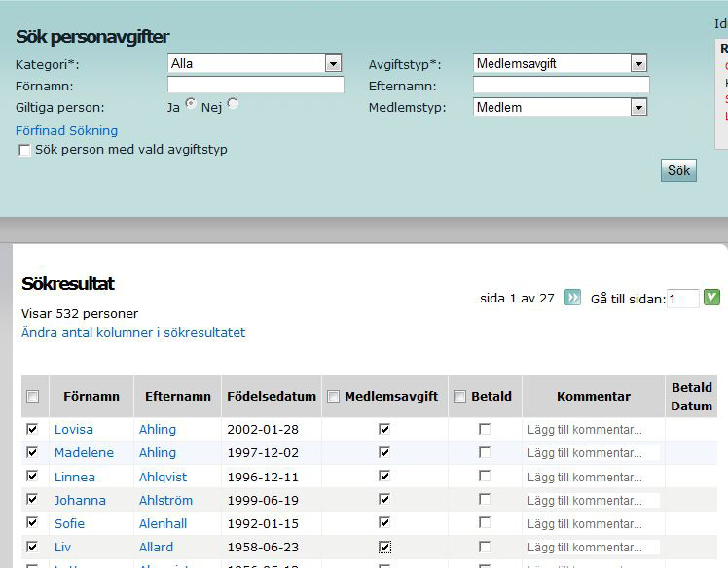The height and width of the screenshot is (568, 728).
Task: Tick 'Sök person med vald avgiftstyp' checkbox
Action: click(24, 150)
